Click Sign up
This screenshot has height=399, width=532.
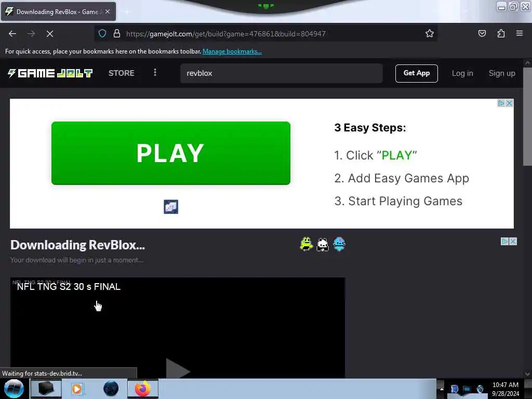pos(502,73)
